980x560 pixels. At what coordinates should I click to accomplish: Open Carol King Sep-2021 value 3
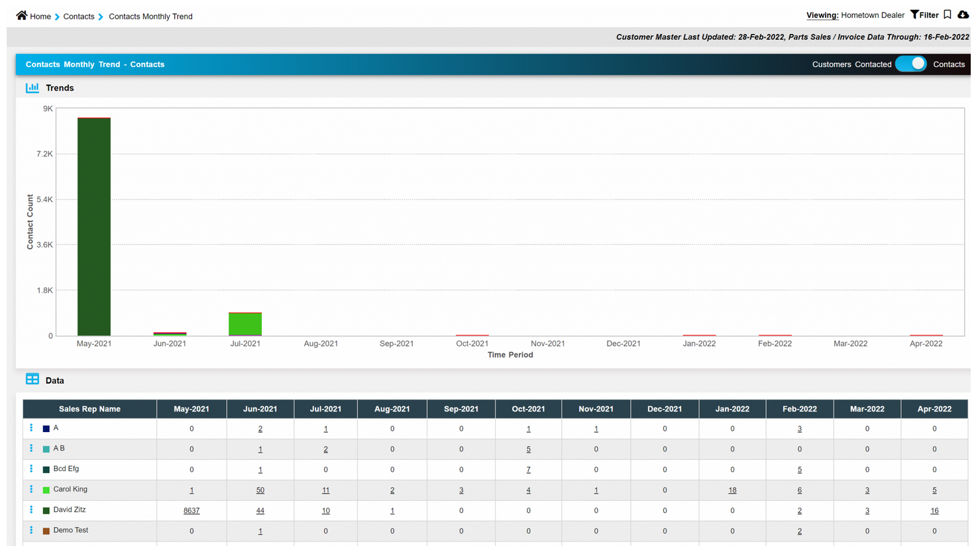tap(461, 490)
